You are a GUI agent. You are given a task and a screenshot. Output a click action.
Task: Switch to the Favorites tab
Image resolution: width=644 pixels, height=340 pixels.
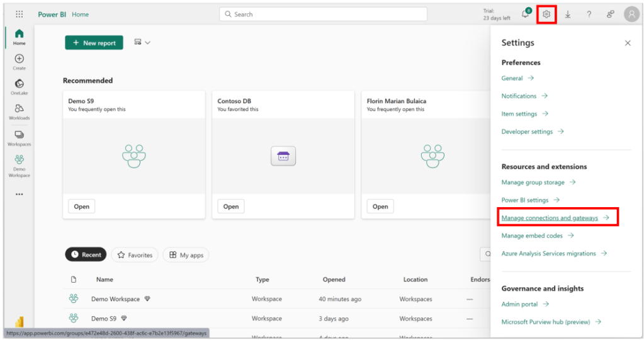point(135,255)
